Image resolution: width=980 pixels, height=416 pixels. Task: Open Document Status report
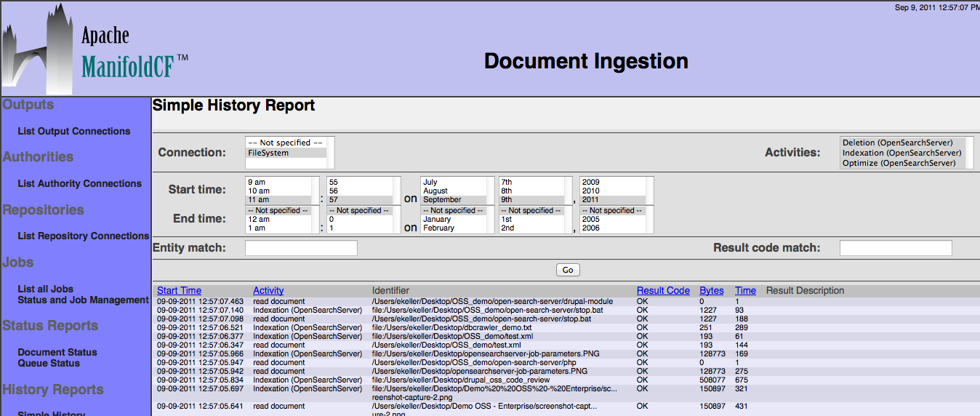[x=57, y=353]
